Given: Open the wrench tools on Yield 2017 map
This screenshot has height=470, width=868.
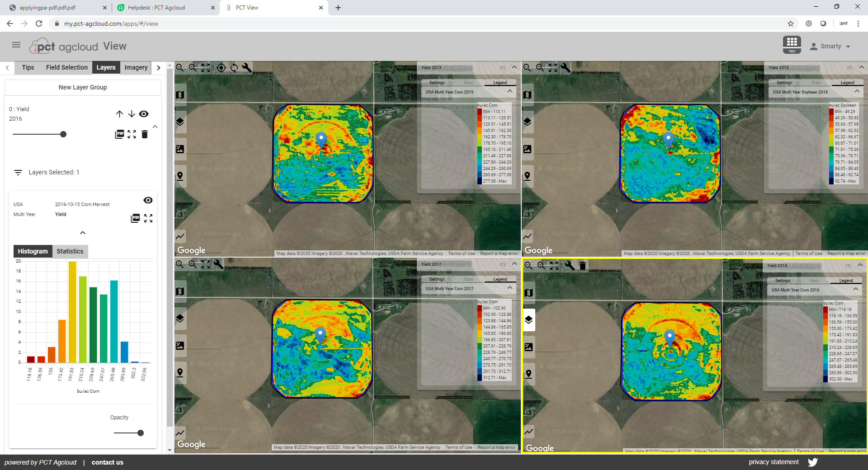Looking at the screenshot, I should click(218, 264).
